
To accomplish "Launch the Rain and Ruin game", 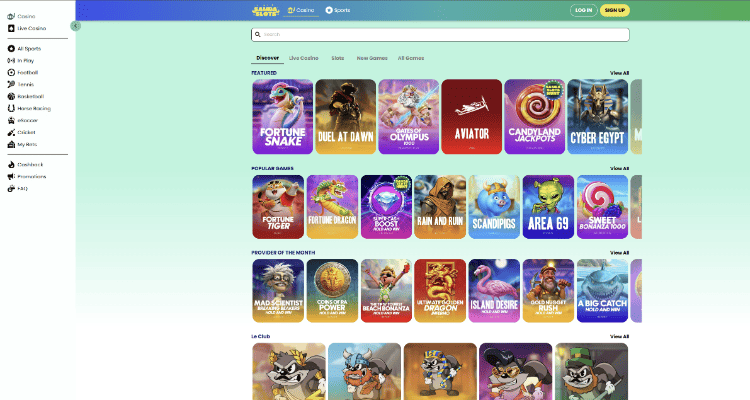I will pos(440,207).
